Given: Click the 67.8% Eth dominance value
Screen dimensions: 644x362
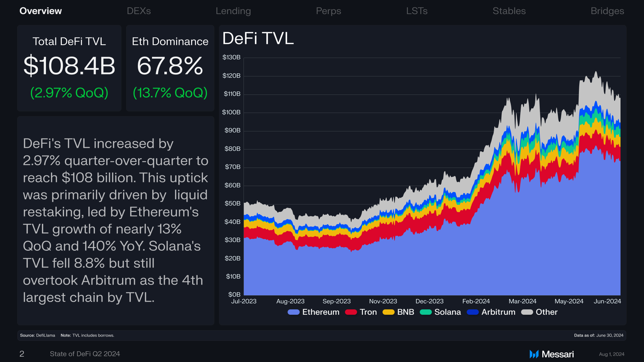Looking at the screenshot, I should [x=170, y=66].
